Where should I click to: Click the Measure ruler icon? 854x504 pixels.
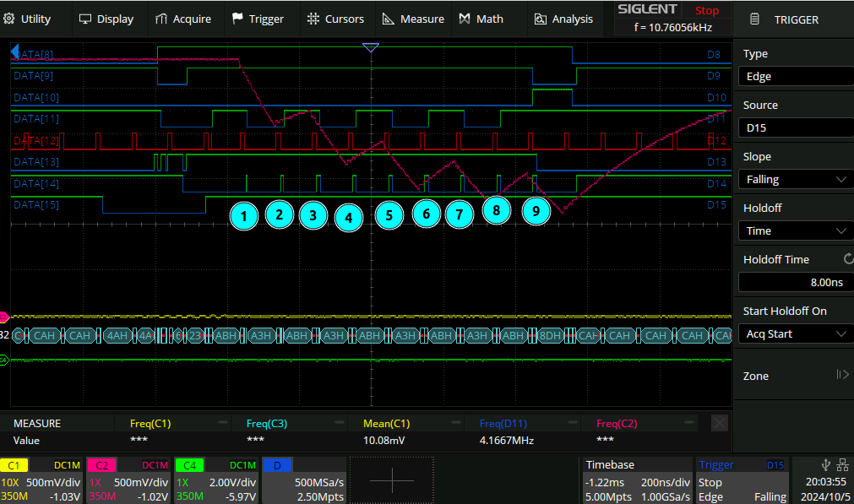[388, 19]
